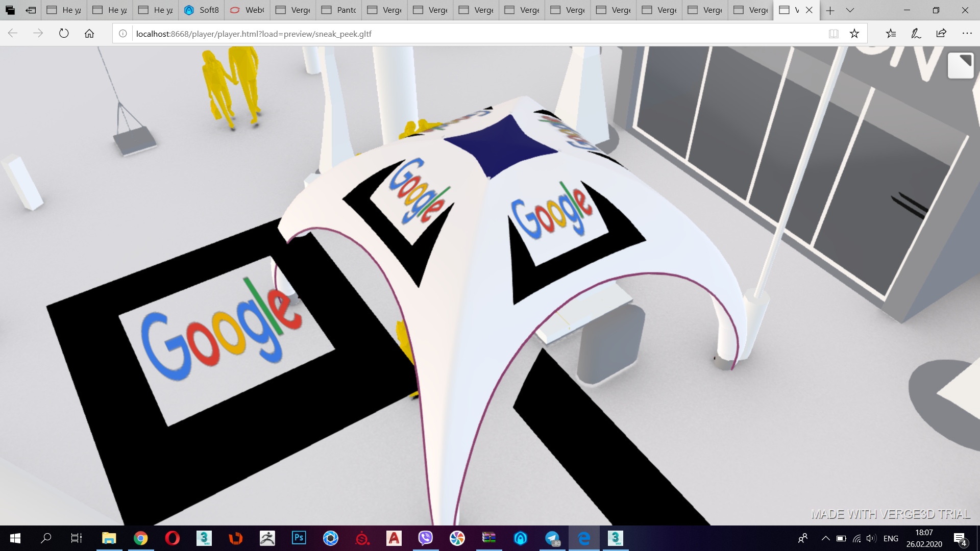Switch to Microsoft Edge taskbar icon

click(583, 538)
